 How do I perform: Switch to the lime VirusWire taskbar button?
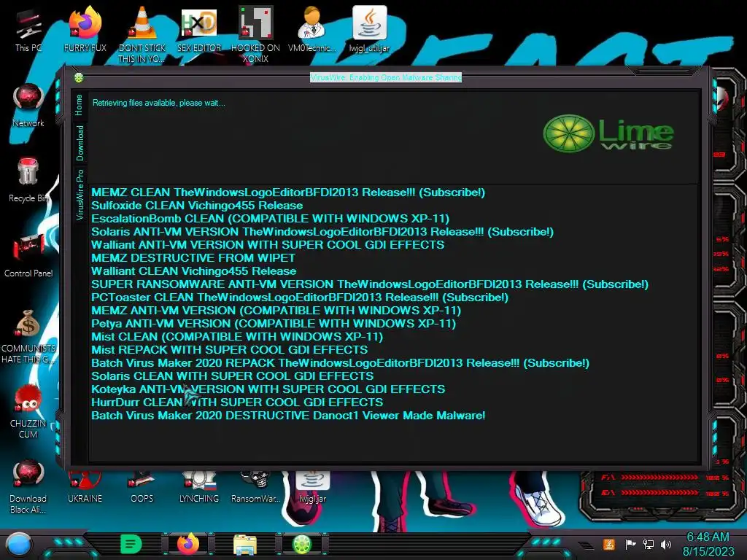[302, 544]
